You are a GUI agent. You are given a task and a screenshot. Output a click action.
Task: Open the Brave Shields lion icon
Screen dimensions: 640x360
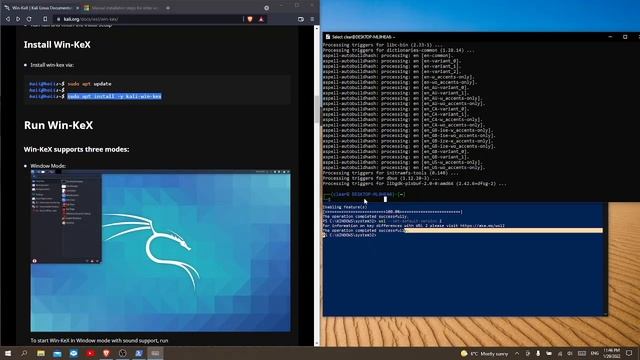pyautogui.click(x=250, y=19)
